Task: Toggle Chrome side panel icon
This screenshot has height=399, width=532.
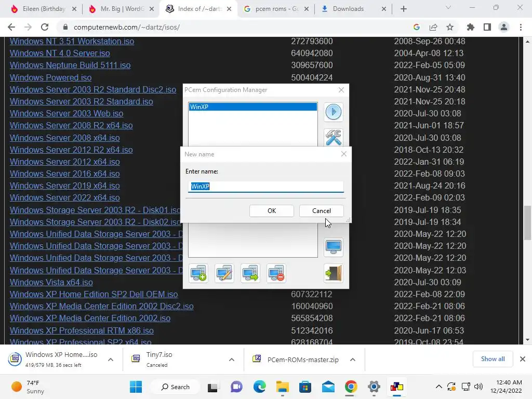Action: coord(487,27)
